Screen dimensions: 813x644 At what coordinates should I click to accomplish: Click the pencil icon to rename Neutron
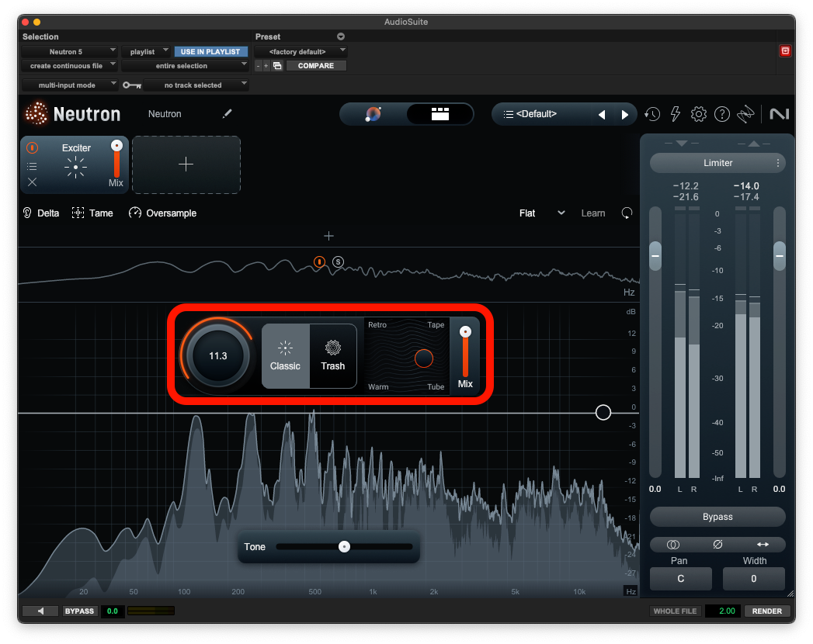click(227, 113)
